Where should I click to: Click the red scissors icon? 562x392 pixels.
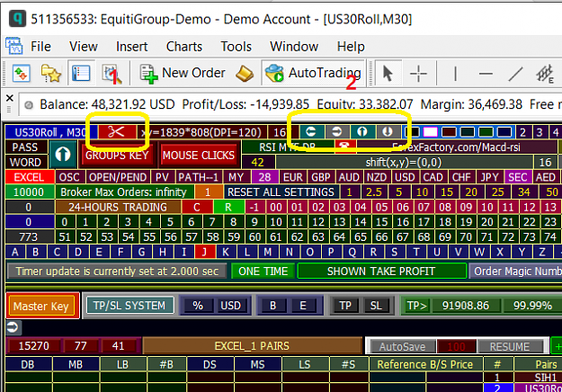click(x=117, y=132)
